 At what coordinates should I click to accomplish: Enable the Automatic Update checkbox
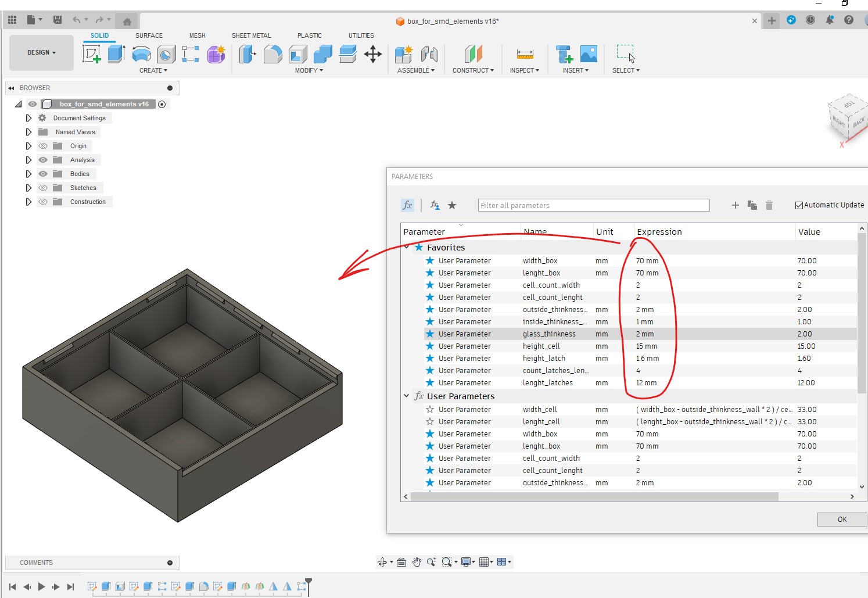(x=799, y=205)
